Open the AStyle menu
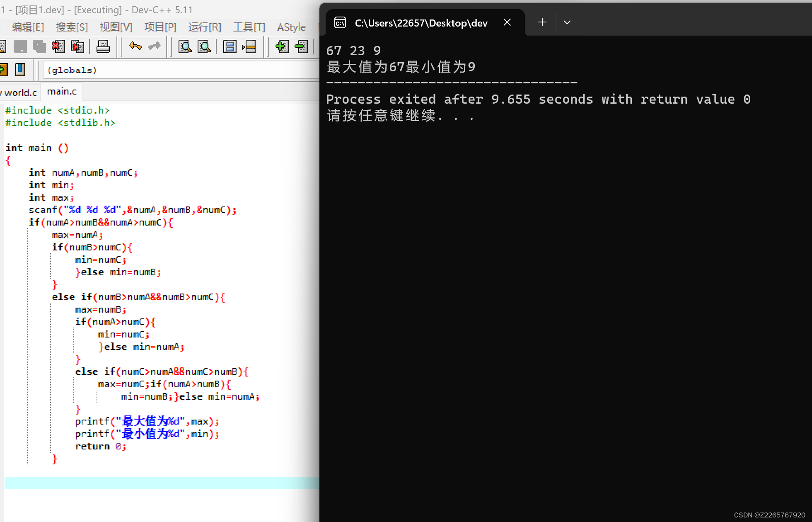 (x=291, y=27)
